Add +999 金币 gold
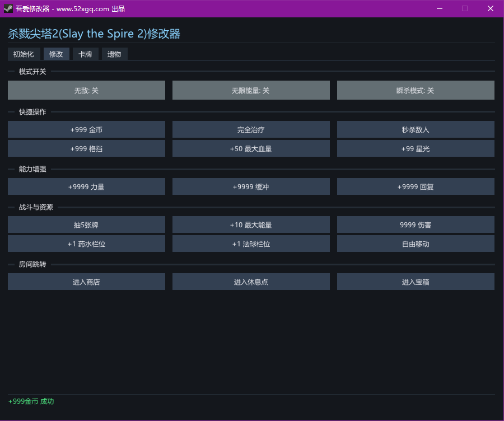 (x=86, y=129)
